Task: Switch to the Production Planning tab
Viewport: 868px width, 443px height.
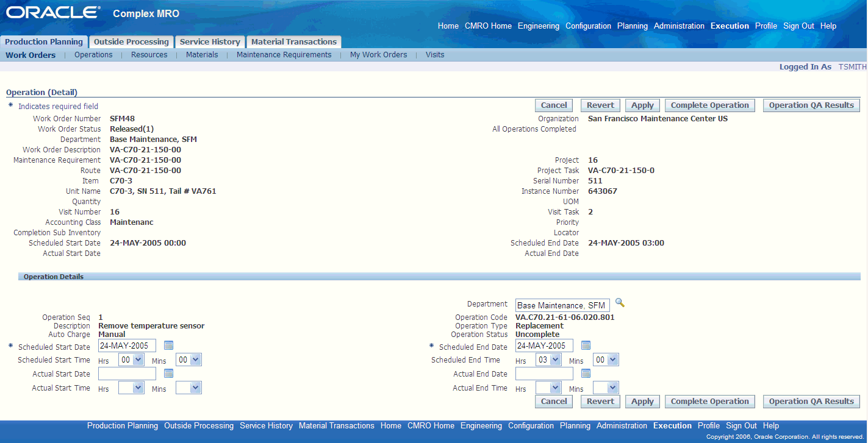Action: [44, 42]
